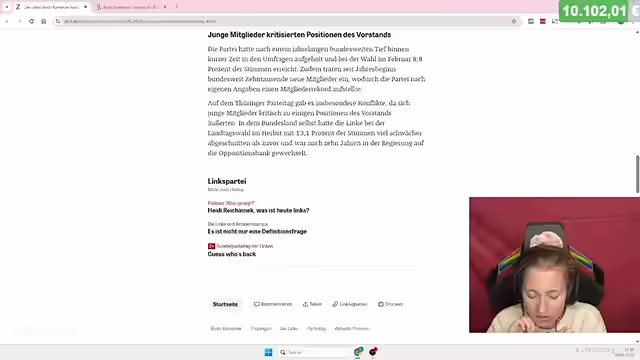Open article 'Es ist nicht nur eine Definitionsfrage'
Screen dimensions: 640x360
tap(257, 231)
